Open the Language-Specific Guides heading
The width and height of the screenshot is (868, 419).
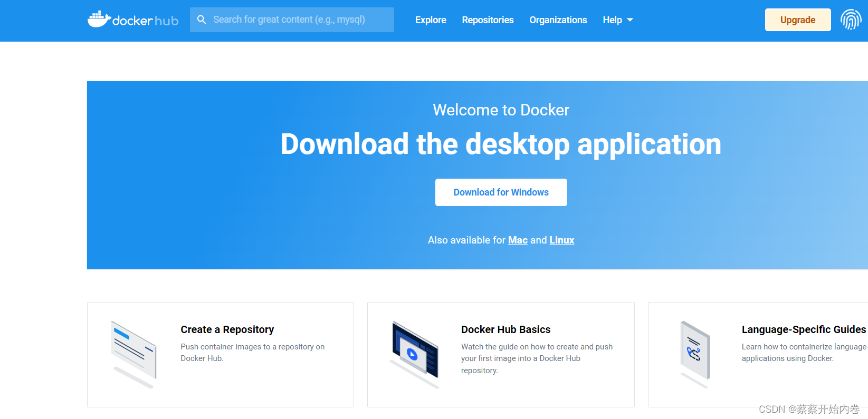click(x=804, y=329)
